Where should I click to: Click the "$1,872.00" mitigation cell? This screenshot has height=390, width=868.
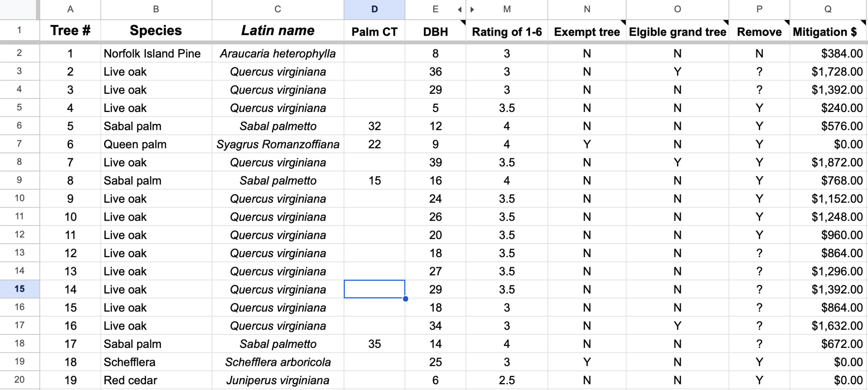click(829, 162)
